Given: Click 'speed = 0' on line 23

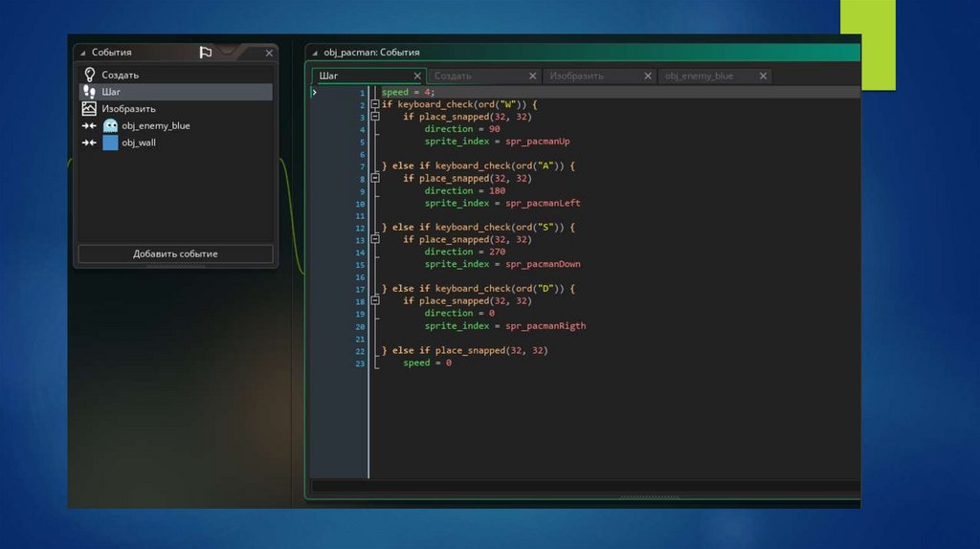Looking at the screenshot, I should [x=427, y=362].
